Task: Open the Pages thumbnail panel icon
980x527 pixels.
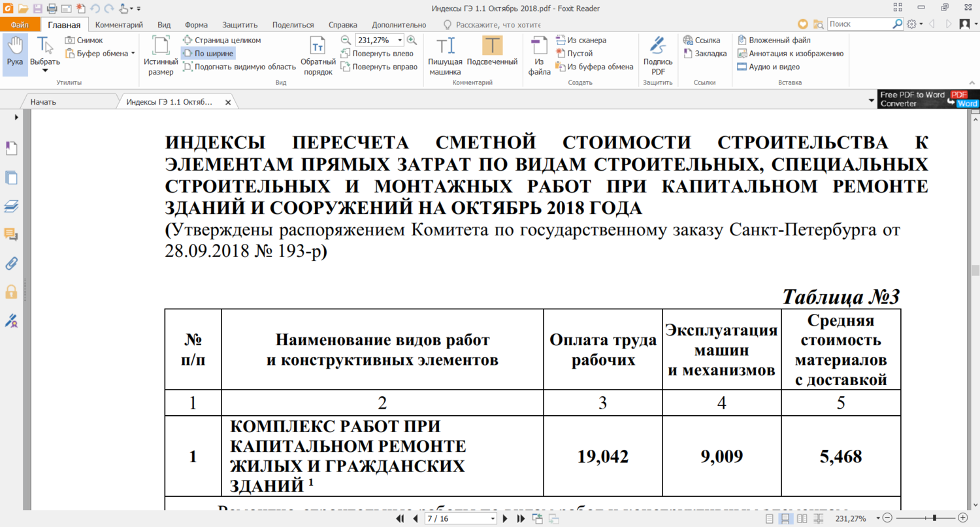Action: [x=11, y=177]
